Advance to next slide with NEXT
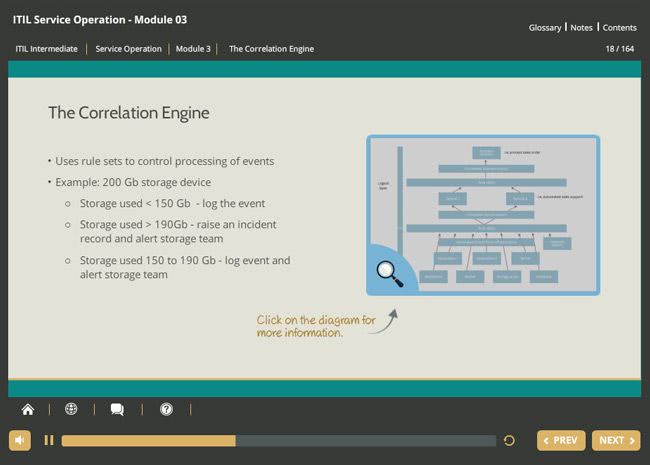 pos(616,440)
